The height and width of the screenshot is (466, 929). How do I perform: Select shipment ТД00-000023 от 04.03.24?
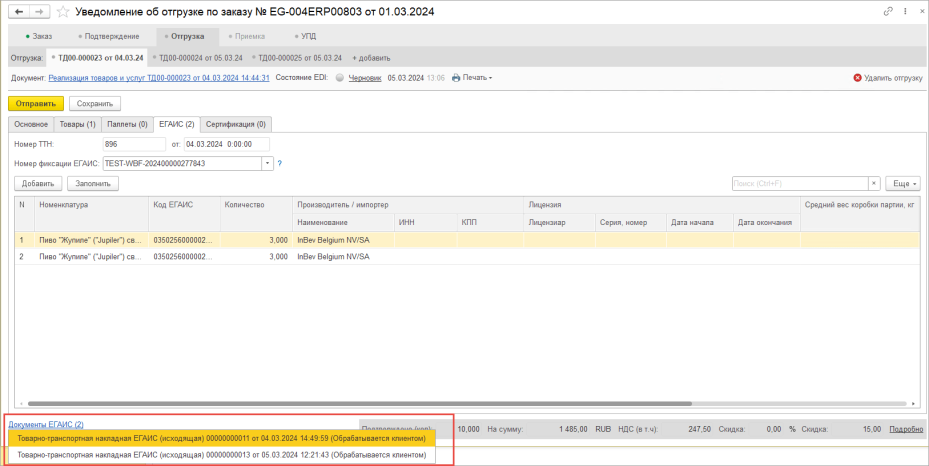coord(97,58)
